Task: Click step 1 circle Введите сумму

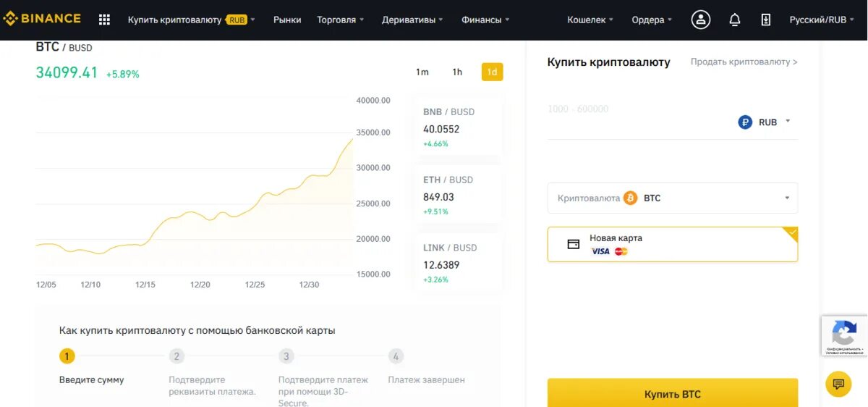Action: pyautogui.click(x=67, y=356)
